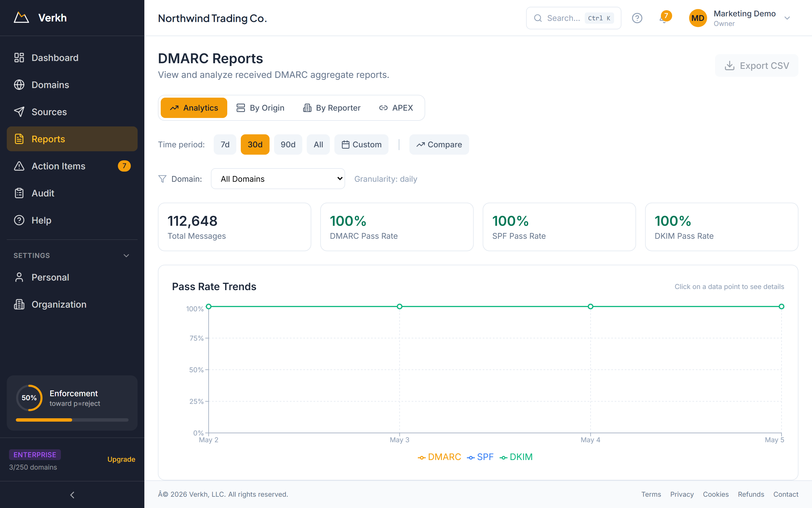Open help via top bar question icon
The width and height of the screenshot is (812, 508).
coord(637,18)
